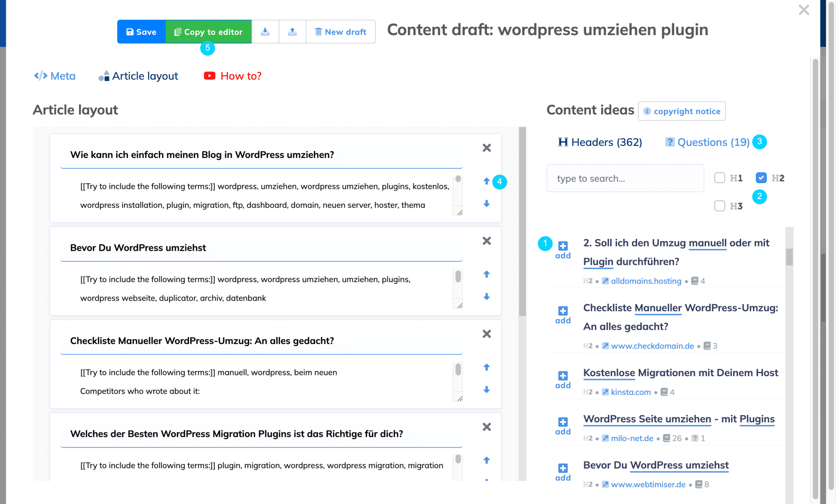Move 'Checkliste Manueller' layout section up
This screenshot has height=504, width=836.
point(487,367)
